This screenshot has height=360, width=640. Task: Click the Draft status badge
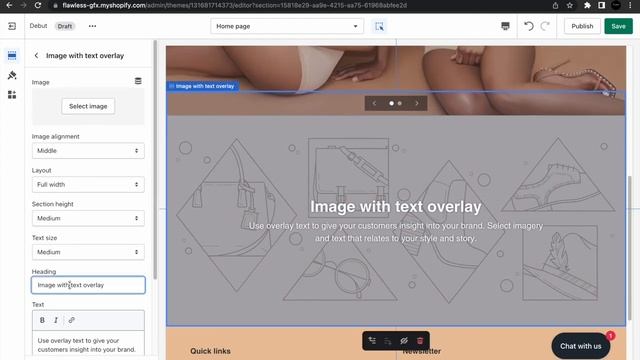point(64,26)
